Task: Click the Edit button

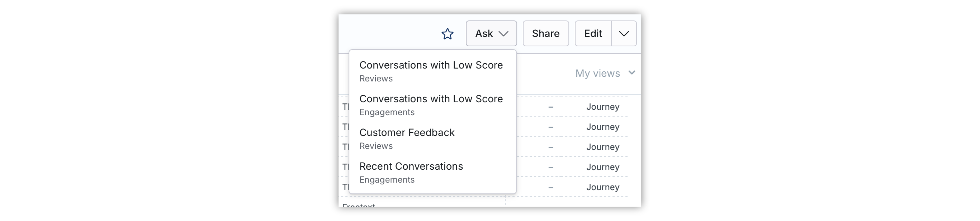Action: [593, 33]
